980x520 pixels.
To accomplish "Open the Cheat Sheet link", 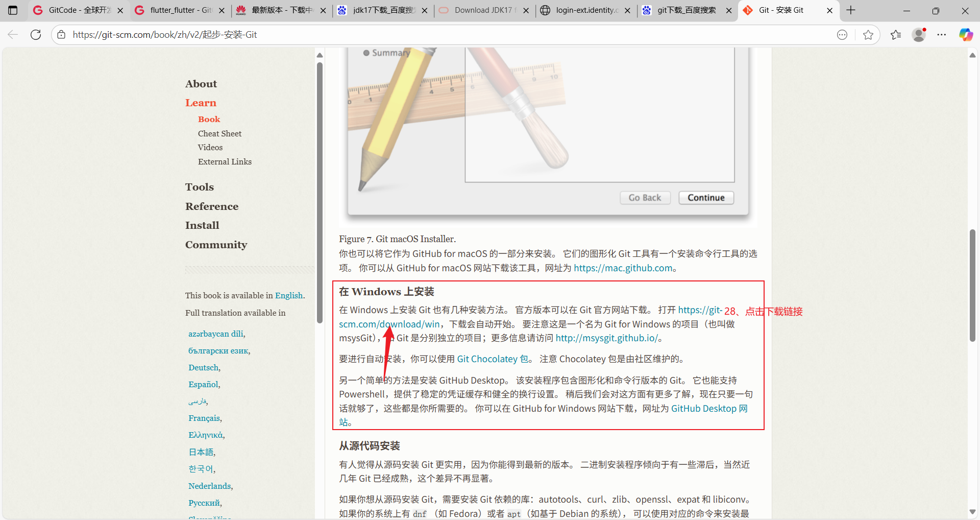I will click(219, 133).
